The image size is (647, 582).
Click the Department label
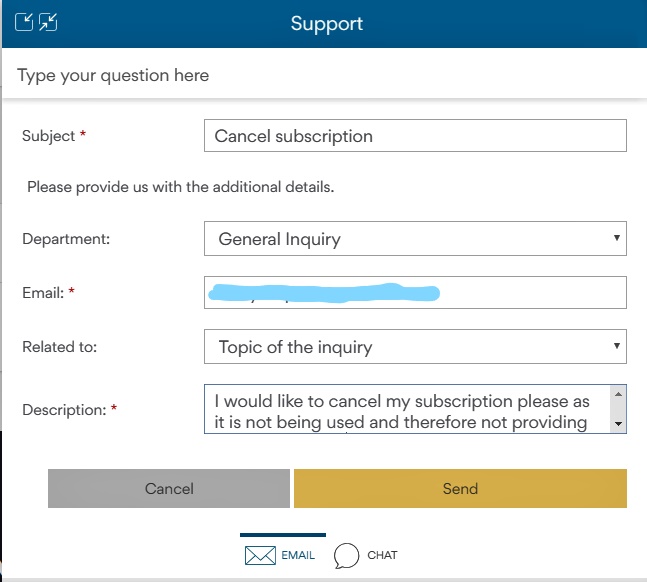point(66,239)
